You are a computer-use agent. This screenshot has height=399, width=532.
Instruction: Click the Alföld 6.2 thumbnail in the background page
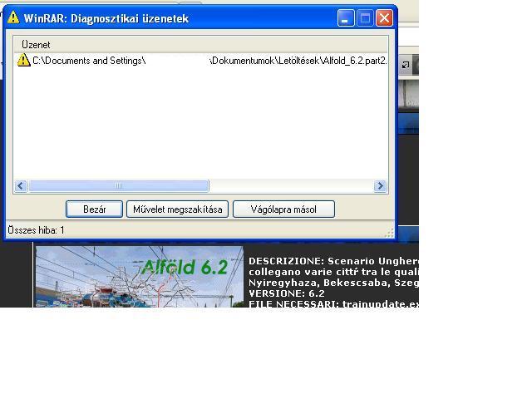coord(140,277)
